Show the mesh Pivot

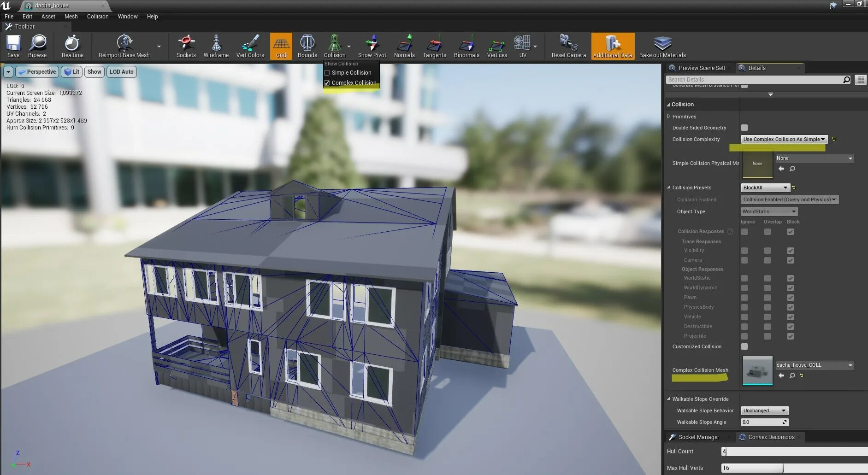[372, 46]
